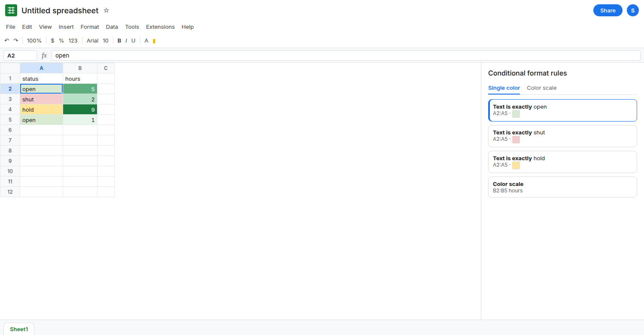Open the 'Text is exactly open' rule
644x335 pixels.
pos(562,110)
